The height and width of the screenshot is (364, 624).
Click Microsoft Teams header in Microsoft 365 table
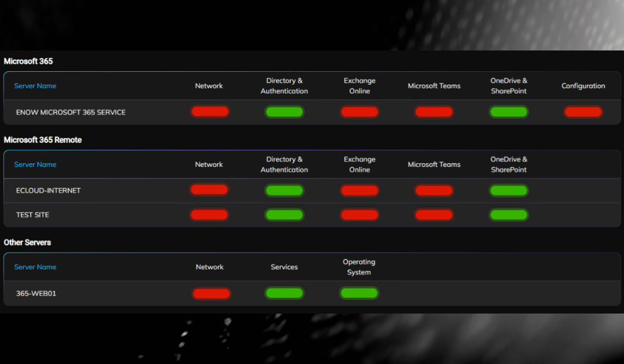pos(434,86)
